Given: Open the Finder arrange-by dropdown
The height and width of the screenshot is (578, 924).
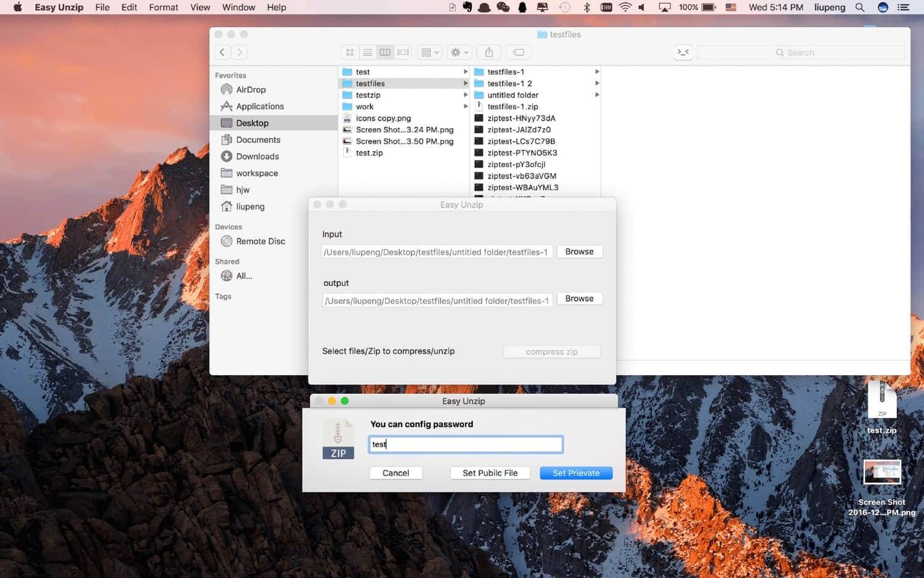Looking at the screenshot, I should pos(430,52).
